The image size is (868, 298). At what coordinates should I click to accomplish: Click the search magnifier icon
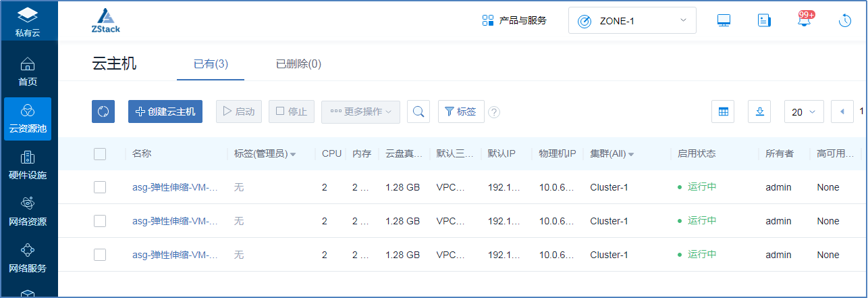click(x=418, y=111)
